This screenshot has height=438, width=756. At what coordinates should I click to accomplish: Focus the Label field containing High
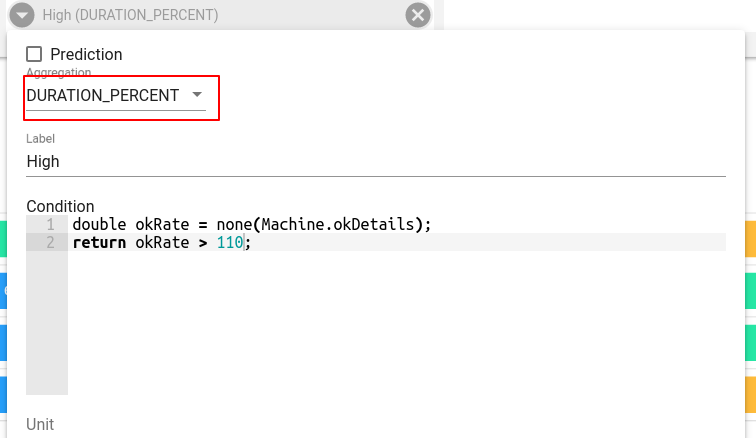click(x=375, y=161)
